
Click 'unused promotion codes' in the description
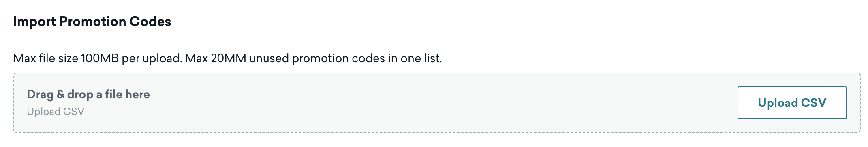pyautogui.click(x=317, y=58)
